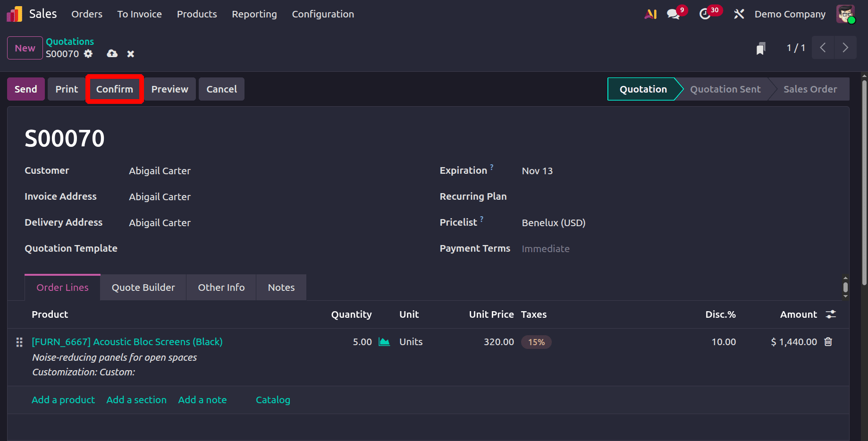This screenshot has height=441, width=868.
Task: Open the Payment Terms dropdown
Action: pos(676,249)
